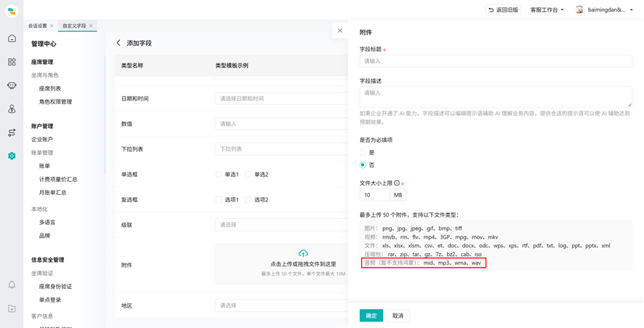The image size is (644, 328).
Task: Click the 类型模板示例 column header
Action: point(232,65)
